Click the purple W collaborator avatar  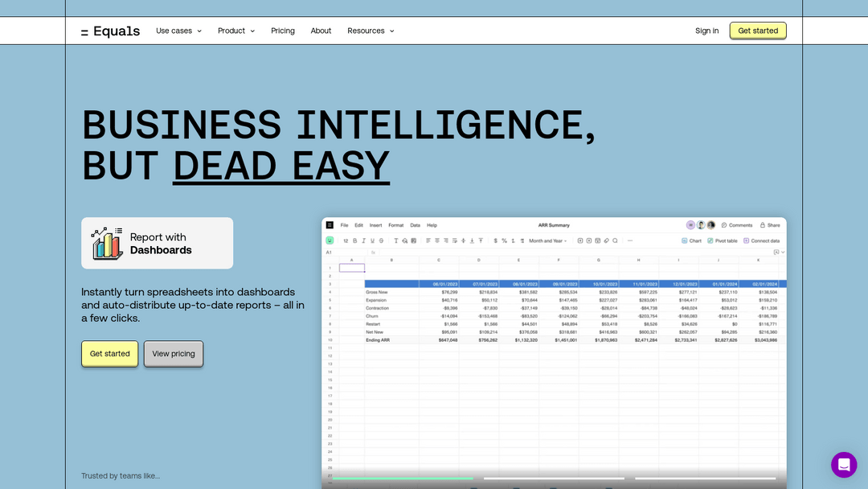click(690, 225)
